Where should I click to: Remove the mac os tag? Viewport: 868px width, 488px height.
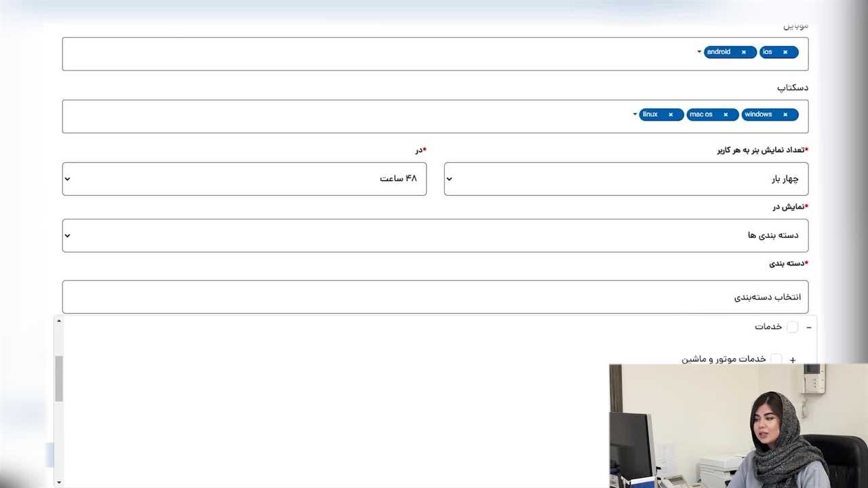coord(726,115)
